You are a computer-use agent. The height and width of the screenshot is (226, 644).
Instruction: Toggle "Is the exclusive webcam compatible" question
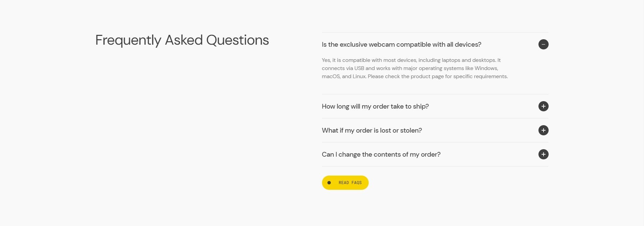pyautogui.click(x=401, y=45)
